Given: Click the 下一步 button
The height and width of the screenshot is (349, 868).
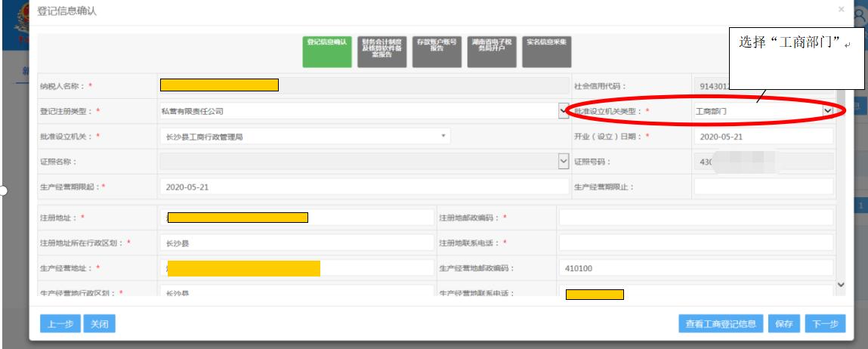Looking at the screenshot, I should [826, 324].
